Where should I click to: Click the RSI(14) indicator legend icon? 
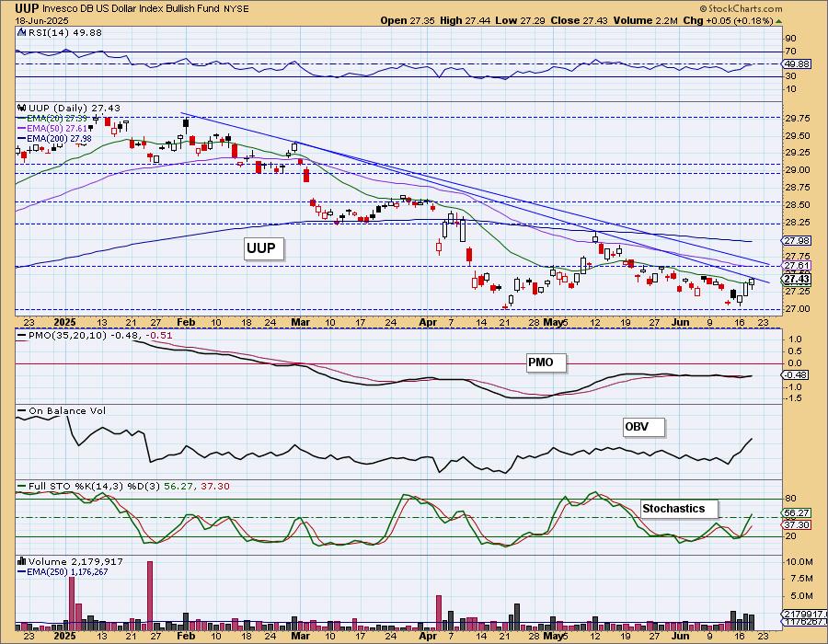(22, 33)
